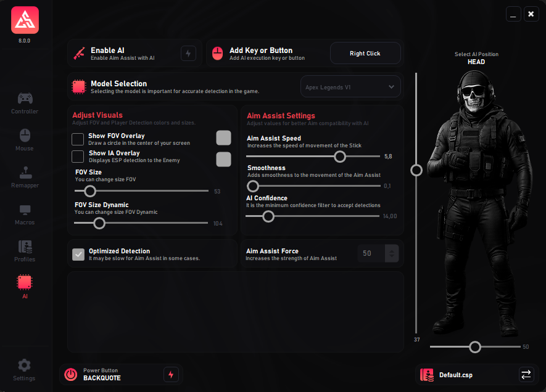Select the Controller panel icon
Screen dimensions: 546x392
pos(25,104)
